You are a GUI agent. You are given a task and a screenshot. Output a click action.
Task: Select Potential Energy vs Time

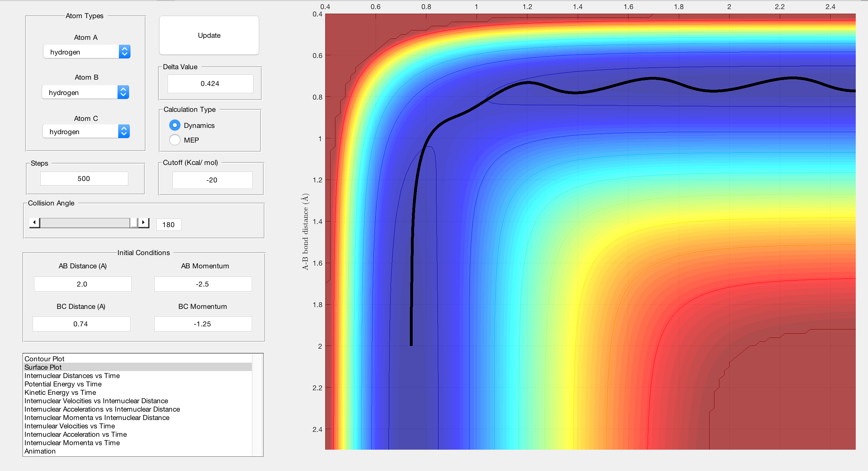pyautogui.click(x=63, y=384)
